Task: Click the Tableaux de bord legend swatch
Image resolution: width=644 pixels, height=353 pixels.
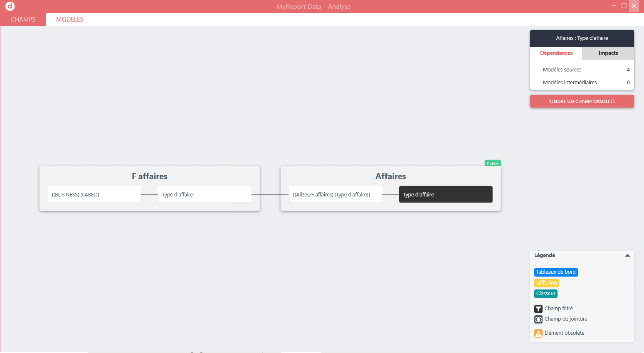Action: point(556,272)
